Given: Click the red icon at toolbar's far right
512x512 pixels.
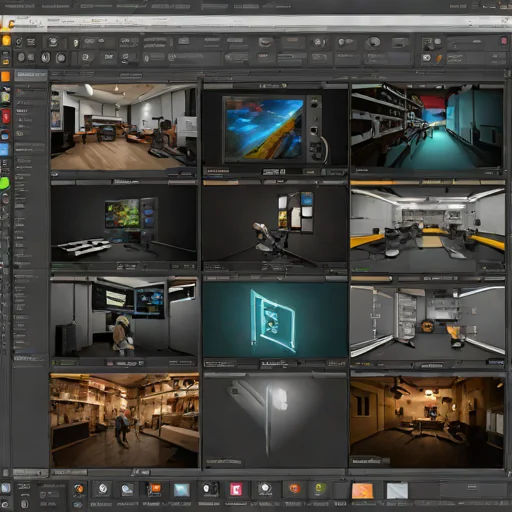Looking at the screenshot, I should pos(504,41).
